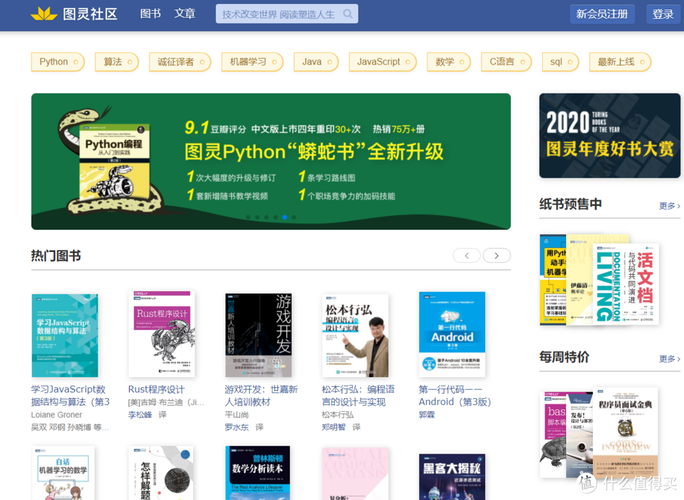Image resolution: width=684 pixels, height=500 pixels.
Task: Focus the search input field
Action: (x=280, y=14)
